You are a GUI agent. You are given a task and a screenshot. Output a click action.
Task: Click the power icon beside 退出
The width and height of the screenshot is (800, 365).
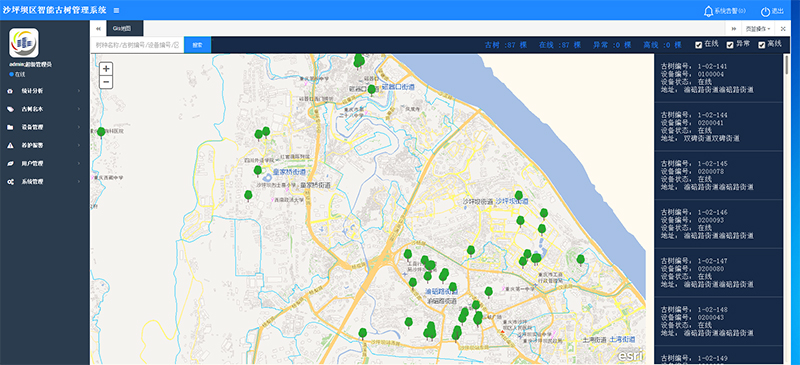(765, 11)
